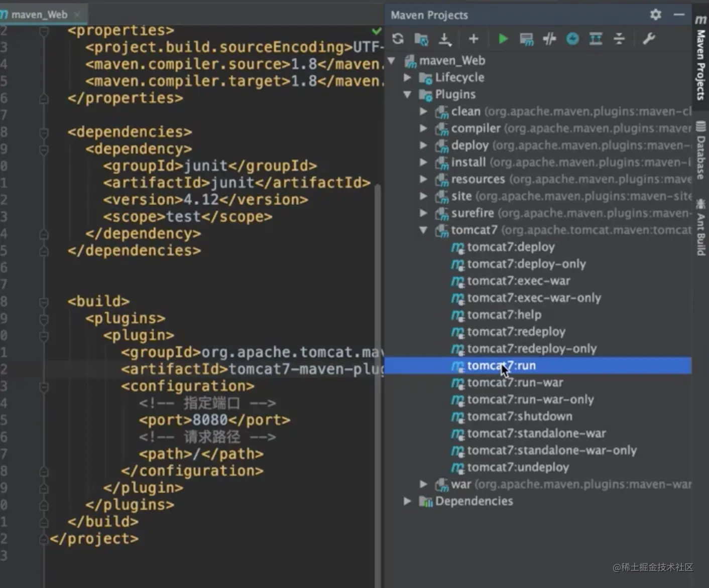709x588 pixels.
Task: Select the tomcat7:run-war goal
Action: click(515, 383)
